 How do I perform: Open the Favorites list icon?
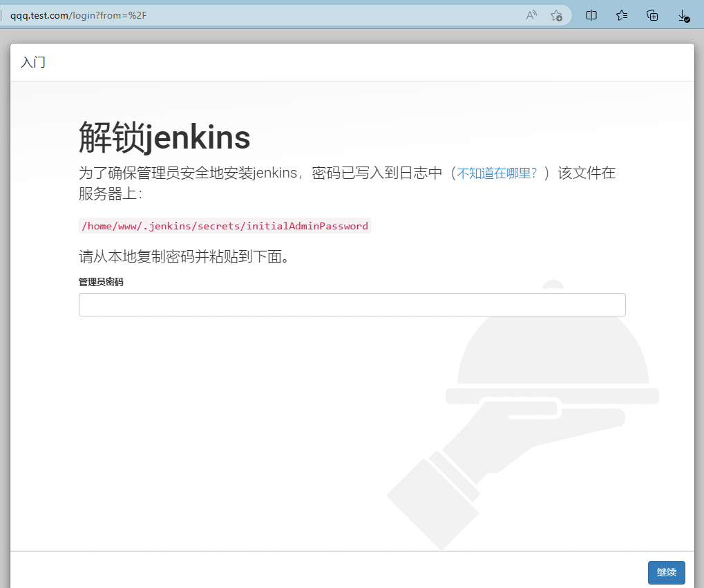[x=622, y=15]
